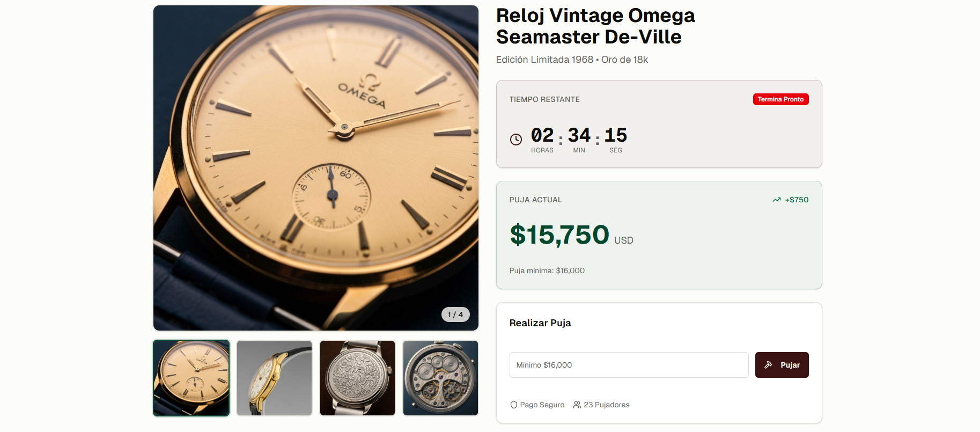
Task: Click the gavel icon inside the Pujar button
Action: tap(768, 364)
